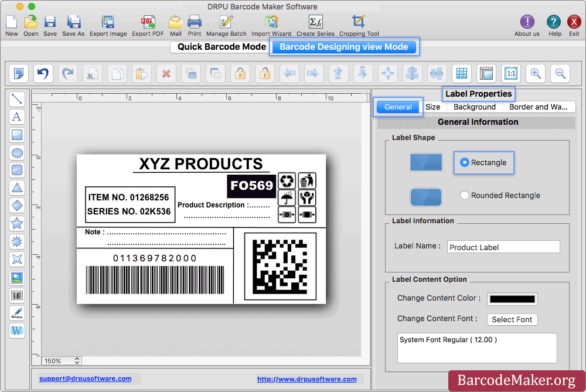Click the red Delete X icon
The width and height of the screenshot is (586, 392).
pyautogui.click(x=166, y=73)
